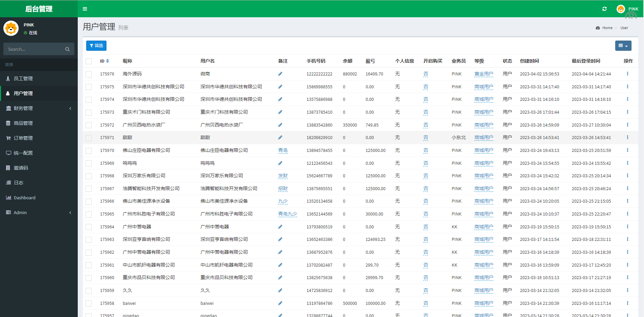Click the Home breadcrumb link
The height and width of the screenshot is (317, 644).
tap(607, 28)
